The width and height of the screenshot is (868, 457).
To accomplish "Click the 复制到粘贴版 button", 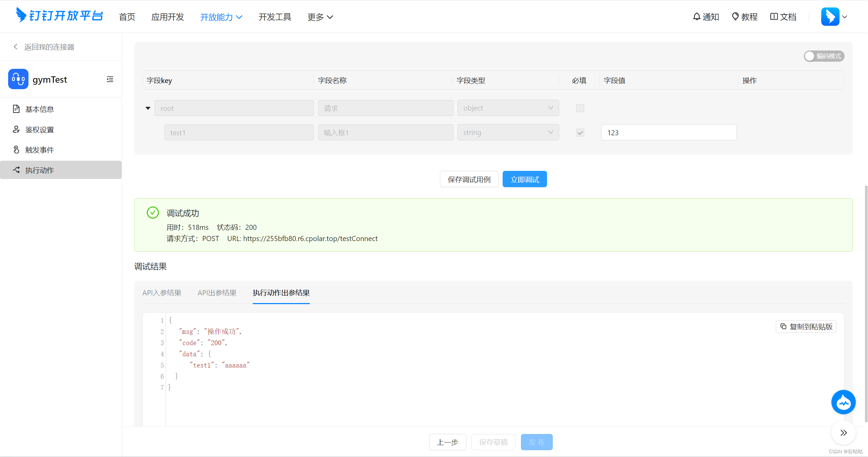I will 806,326.
